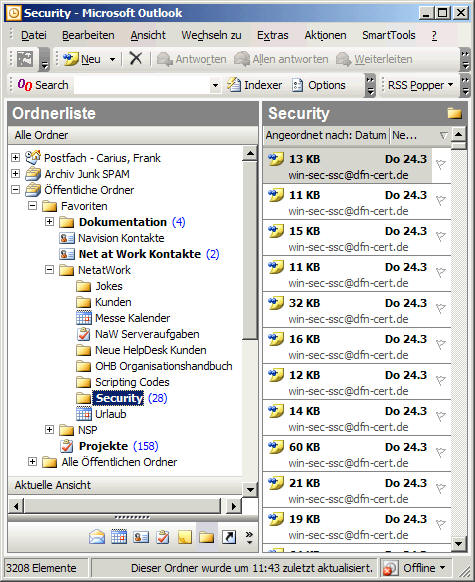475x582 pixels.
Task: Open the search box dropdown arrow
Action: tap(215, 85)
